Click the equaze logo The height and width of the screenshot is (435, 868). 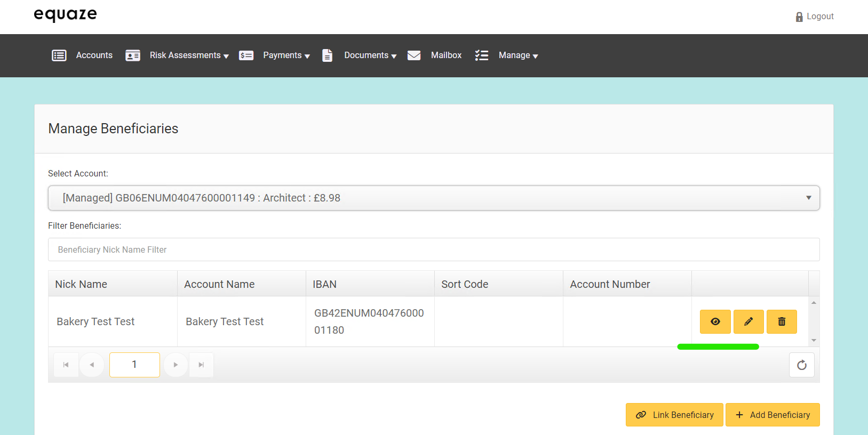65,15
